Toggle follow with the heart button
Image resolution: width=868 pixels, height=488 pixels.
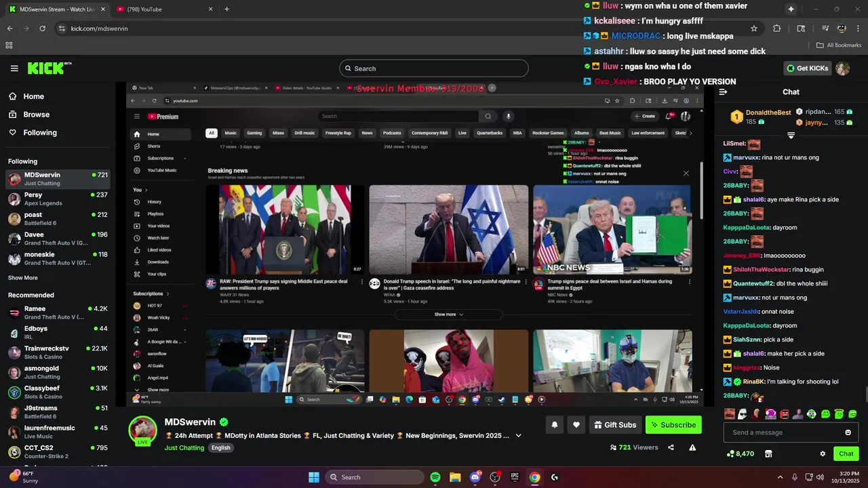click(576, 425)
